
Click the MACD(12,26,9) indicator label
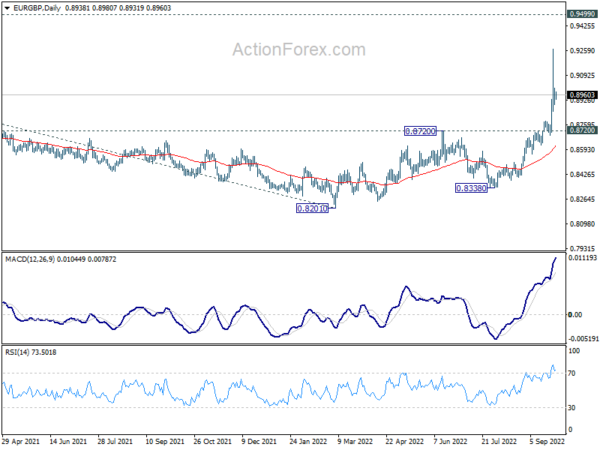point(30,259)
